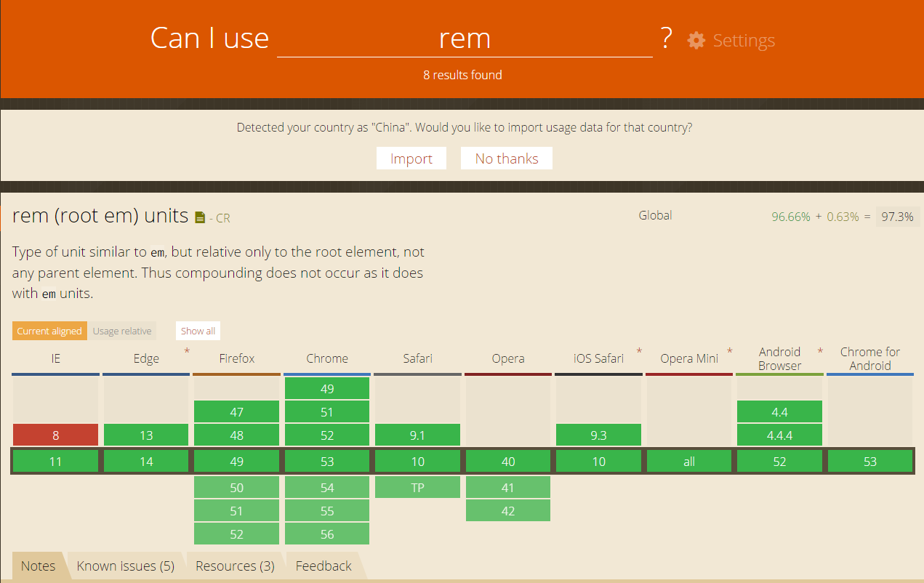
Task: Click the IE column header
Action: point(55,358)
